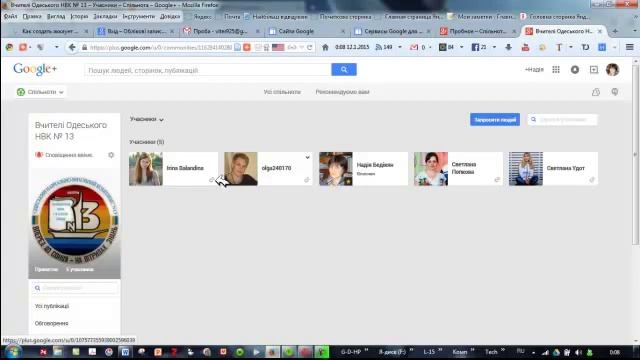This screenshot has height=360, width=640.
Task: Open the user profile avatar
Action: [612, 70]
